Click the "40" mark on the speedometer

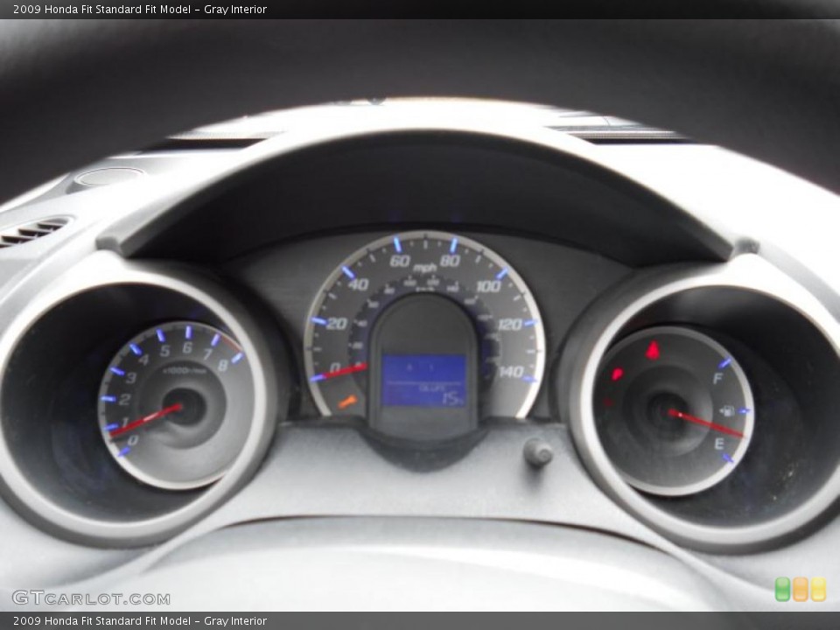pyautogui.click(x=359, y=283)
